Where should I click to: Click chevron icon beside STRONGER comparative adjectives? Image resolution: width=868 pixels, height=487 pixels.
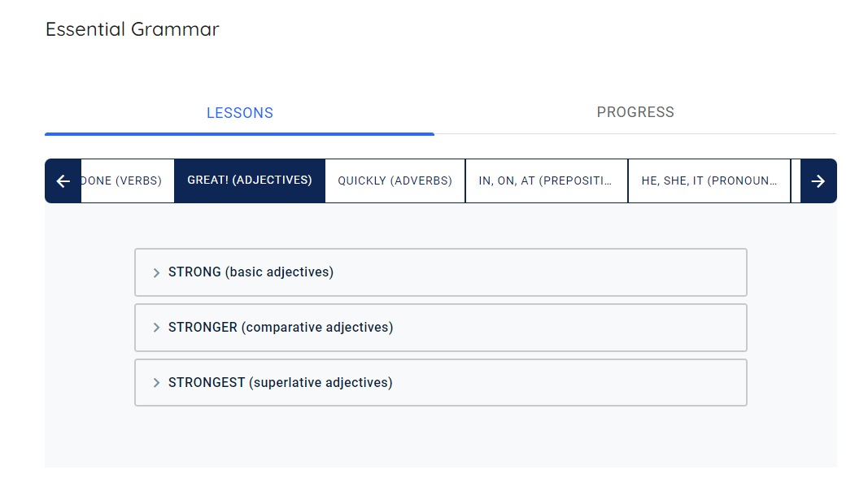click(156, 328)
